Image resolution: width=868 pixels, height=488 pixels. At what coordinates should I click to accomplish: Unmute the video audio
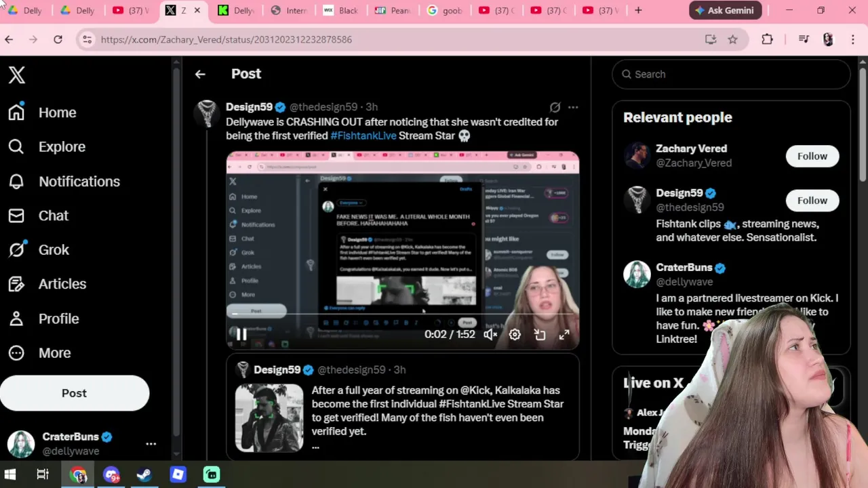tap(490, 334)
